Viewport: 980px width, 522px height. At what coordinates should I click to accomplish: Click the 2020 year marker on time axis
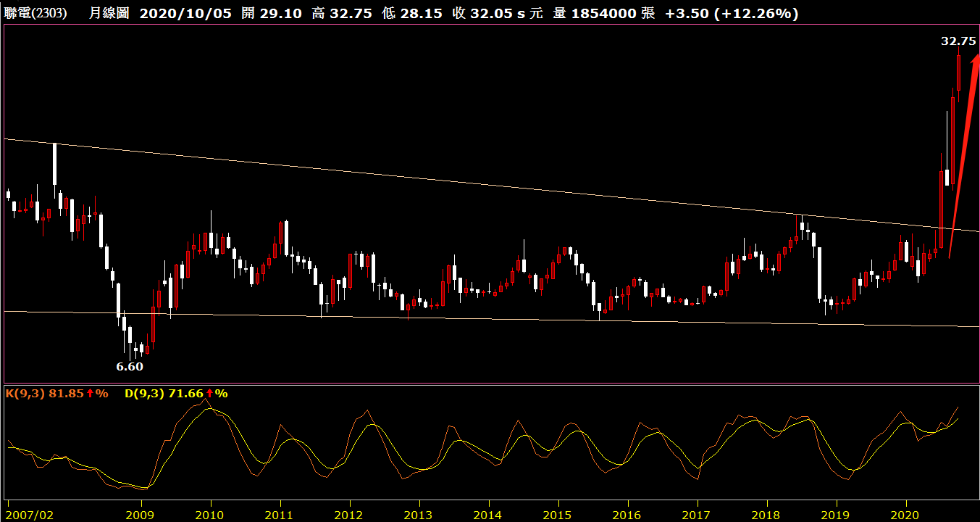[x=906, y=515]
